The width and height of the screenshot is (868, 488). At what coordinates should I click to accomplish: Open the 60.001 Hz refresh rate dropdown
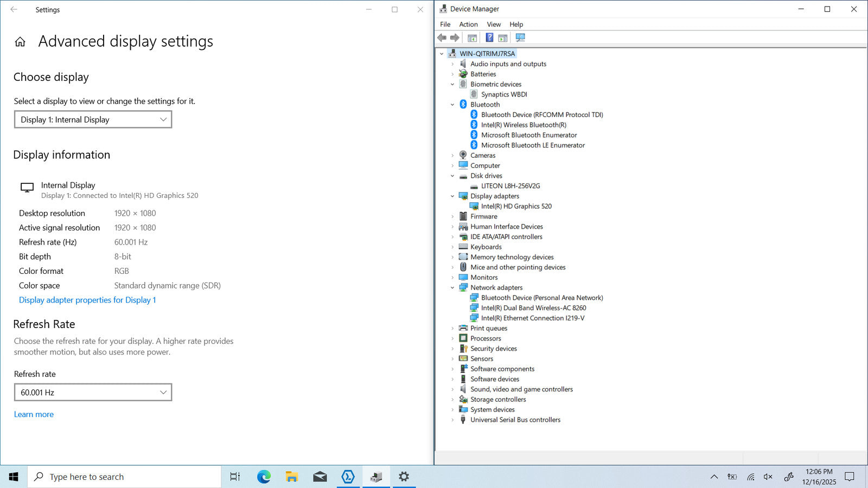[x=93, y=393]
